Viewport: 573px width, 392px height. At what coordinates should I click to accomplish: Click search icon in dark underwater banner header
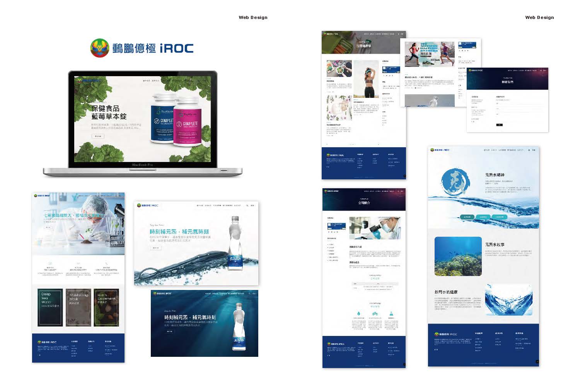coord(249,294)
